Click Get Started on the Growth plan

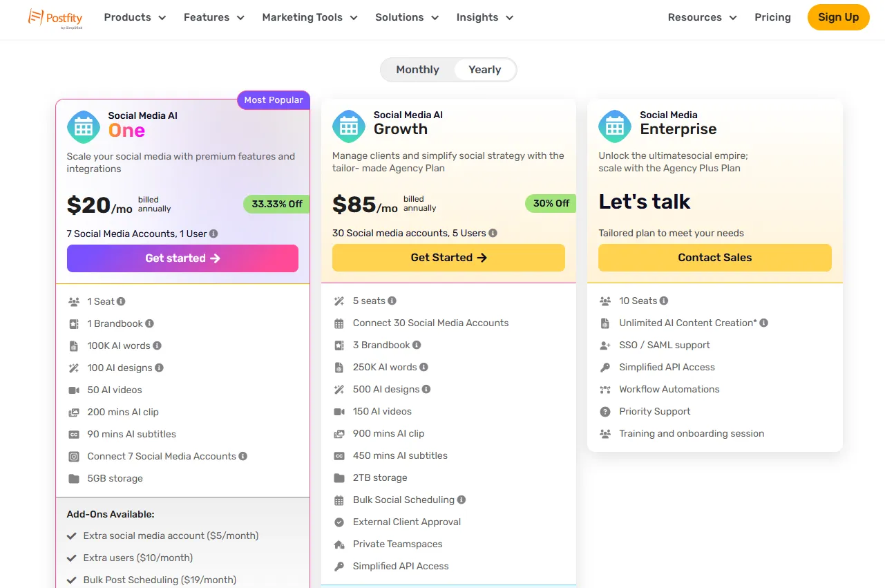point(448,258)
